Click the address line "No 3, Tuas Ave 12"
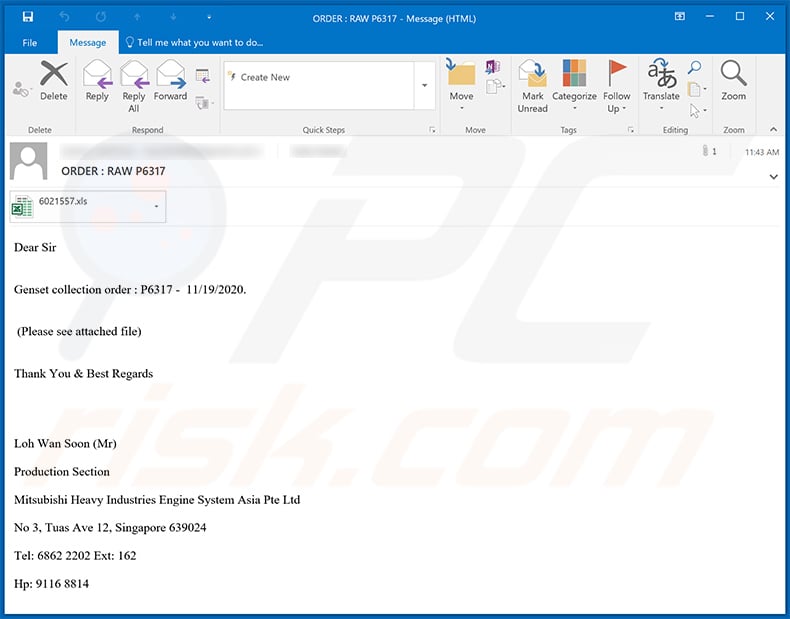The width and height of the screenshot is (790, 619). [x=61, y=528]
